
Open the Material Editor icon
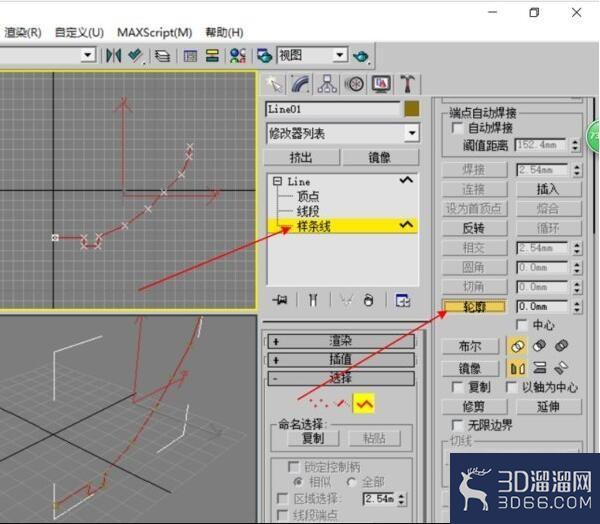click(x=238, y=56)
